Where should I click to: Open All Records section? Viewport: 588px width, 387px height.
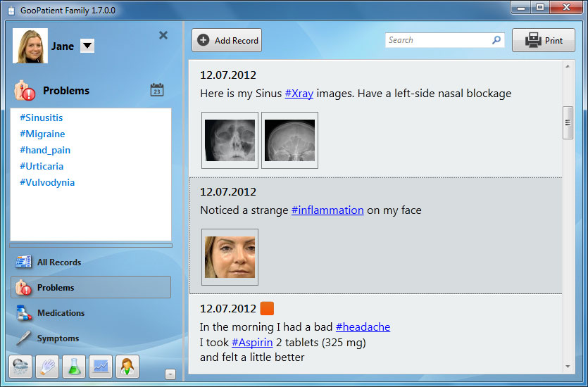click(91, 262)
